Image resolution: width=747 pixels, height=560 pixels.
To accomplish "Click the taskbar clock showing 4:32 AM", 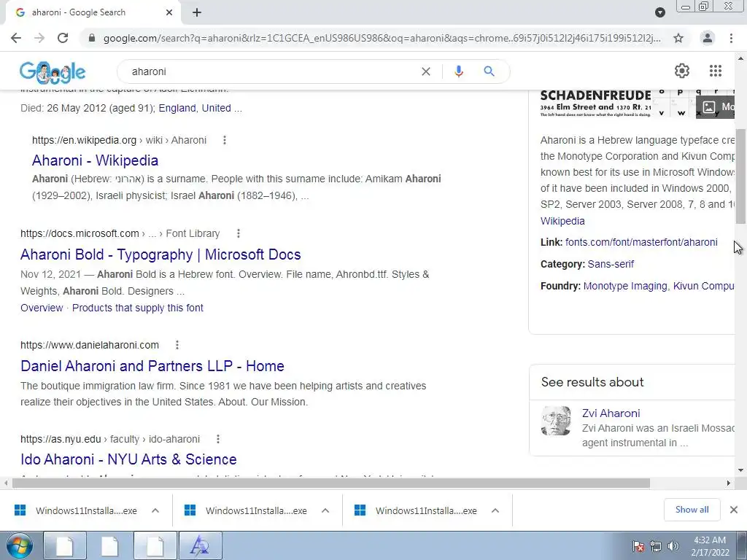I will (710, 546).
